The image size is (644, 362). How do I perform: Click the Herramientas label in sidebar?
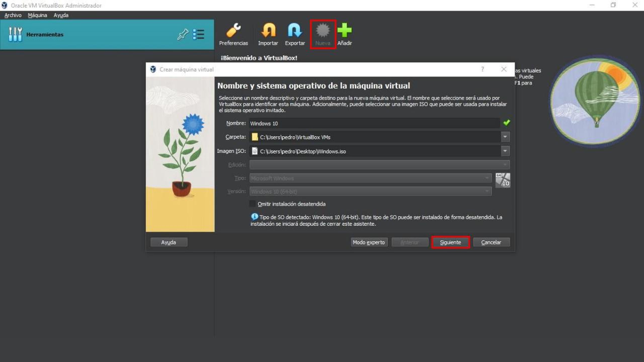click(45, 35)
